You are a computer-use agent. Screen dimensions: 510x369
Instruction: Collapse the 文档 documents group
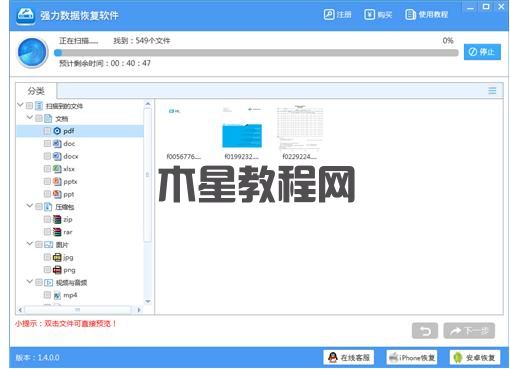click(30, 118)
